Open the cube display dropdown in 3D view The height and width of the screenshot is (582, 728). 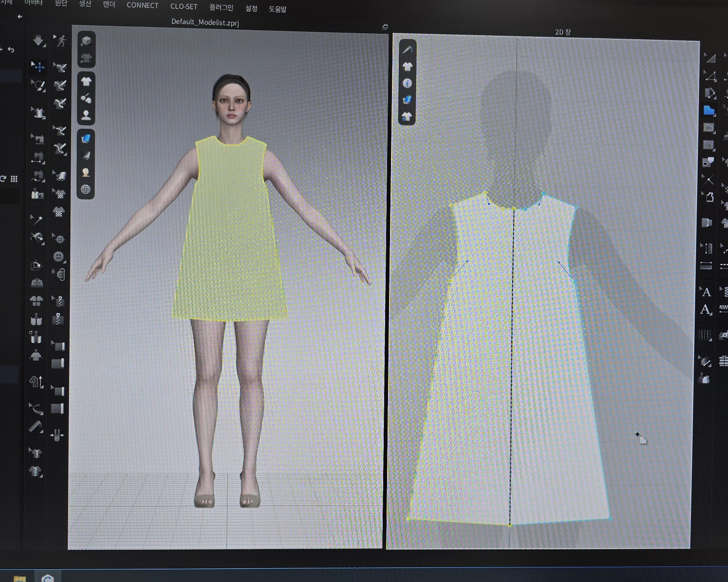tap(86, 41)
